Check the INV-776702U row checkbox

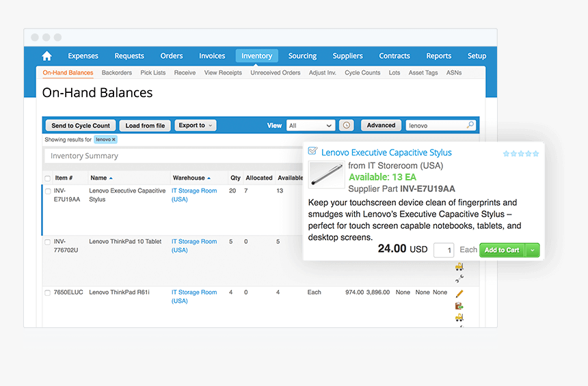click(48, 242)
